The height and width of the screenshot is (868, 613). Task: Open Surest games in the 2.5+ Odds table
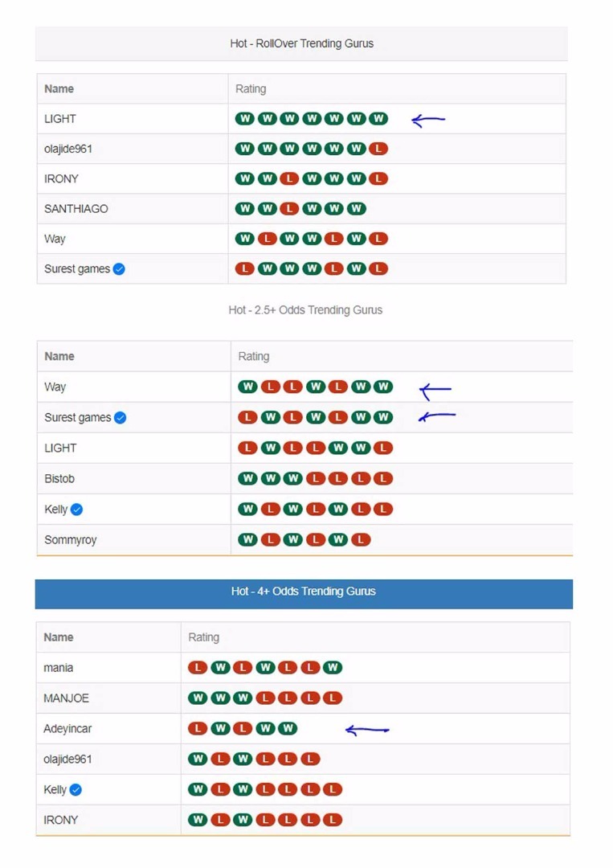click(x=78, y=418)
